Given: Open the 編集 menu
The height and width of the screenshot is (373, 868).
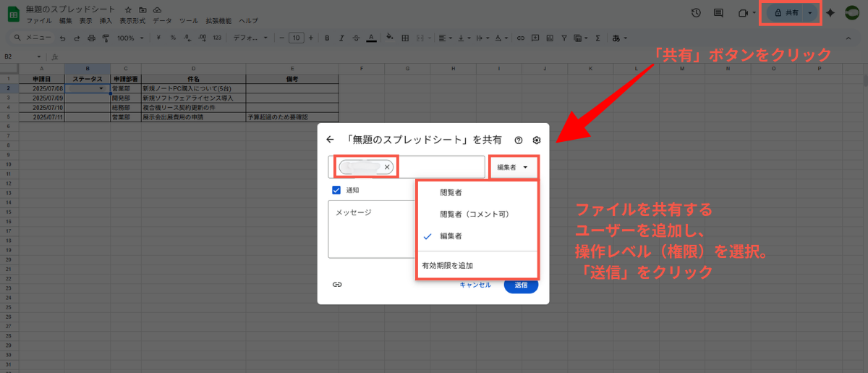Looking at the screenshot, I should click(x=65, y=21).
